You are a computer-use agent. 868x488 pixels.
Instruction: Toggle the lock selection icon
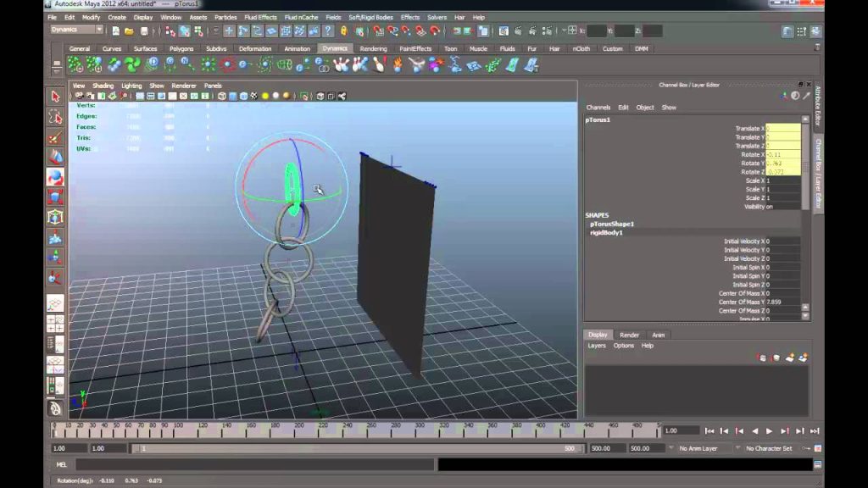344,31
